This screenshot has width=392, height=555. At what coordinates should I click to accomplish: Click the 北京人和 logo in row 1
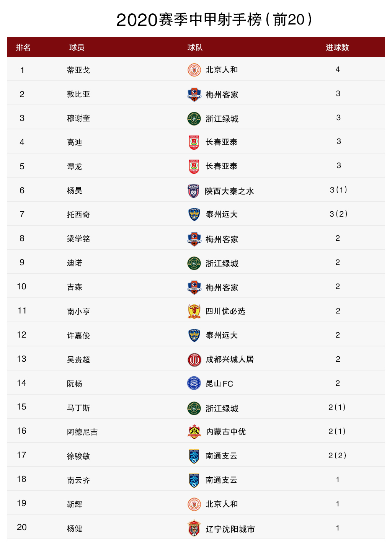194,70
